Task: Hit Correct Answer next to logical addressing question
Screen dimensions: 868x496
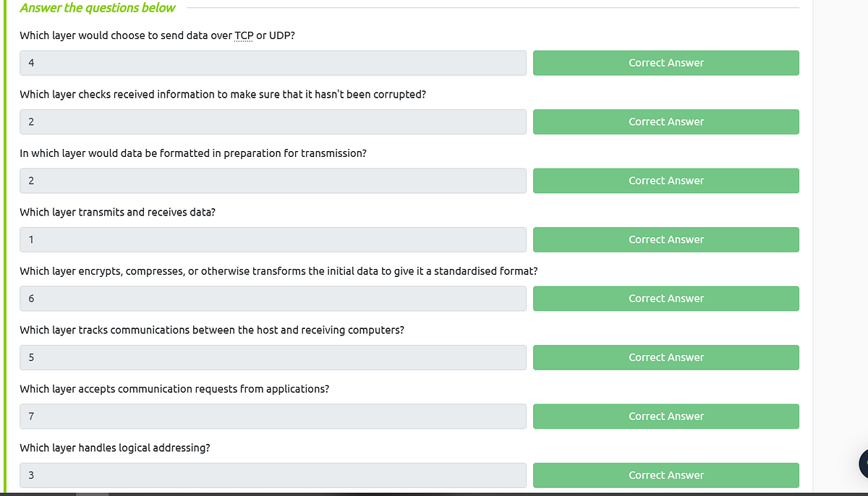Action: click(x=665, y=475)
